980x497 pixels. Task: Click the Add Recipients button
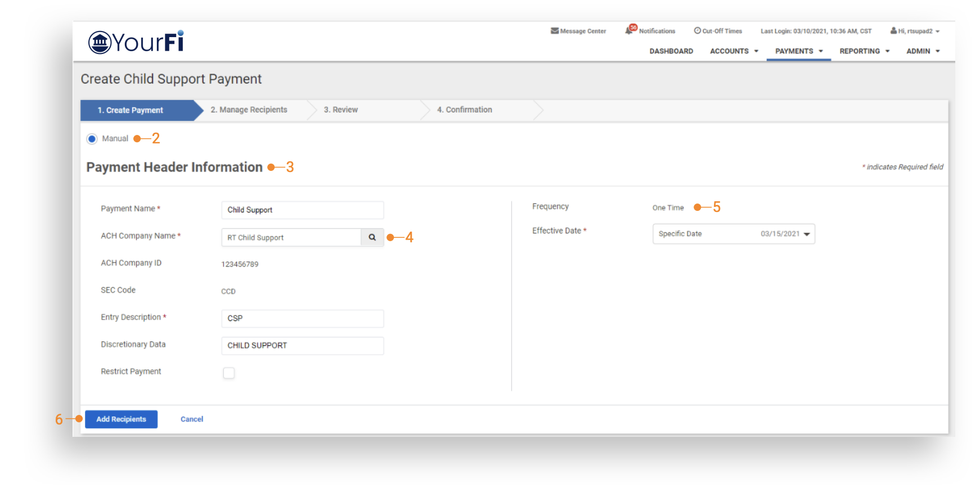click(x=121, y=419)
